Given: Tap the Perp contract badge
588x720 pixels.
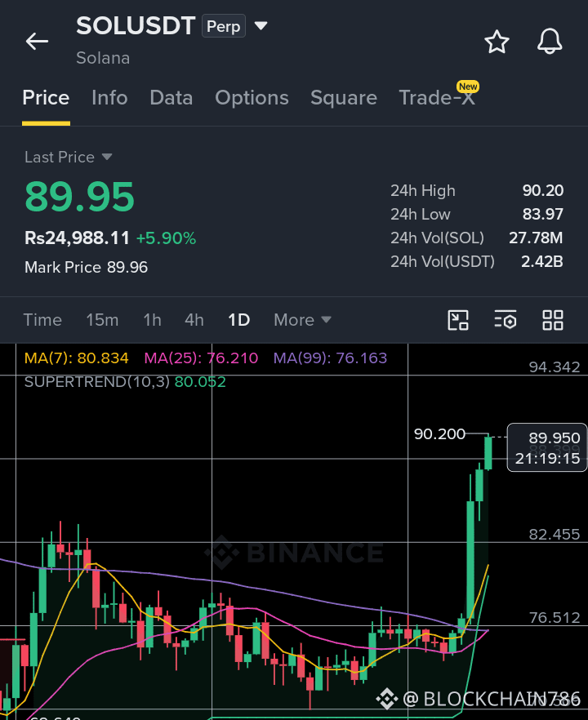Looking at the screenshot, I should 224,26.
